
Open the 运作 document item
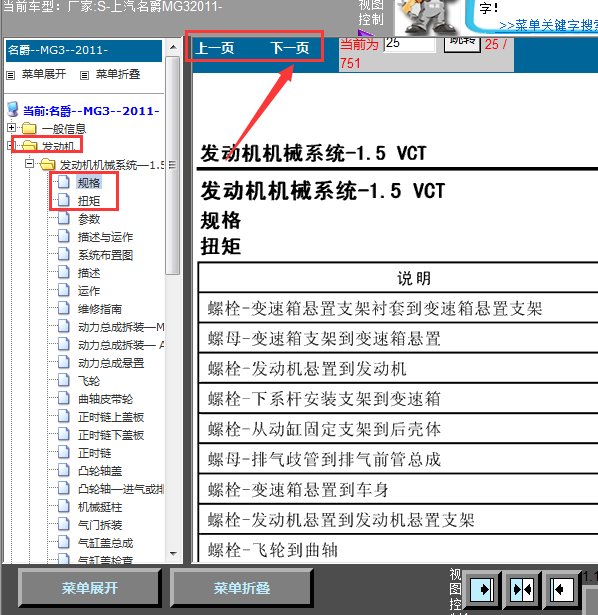pyautogui.click(x=89, y=291)
